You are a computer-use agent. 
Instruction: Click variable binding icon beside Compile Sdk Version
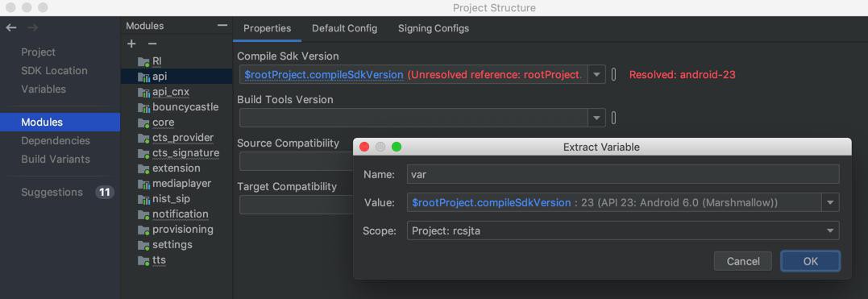coord(613,74)
